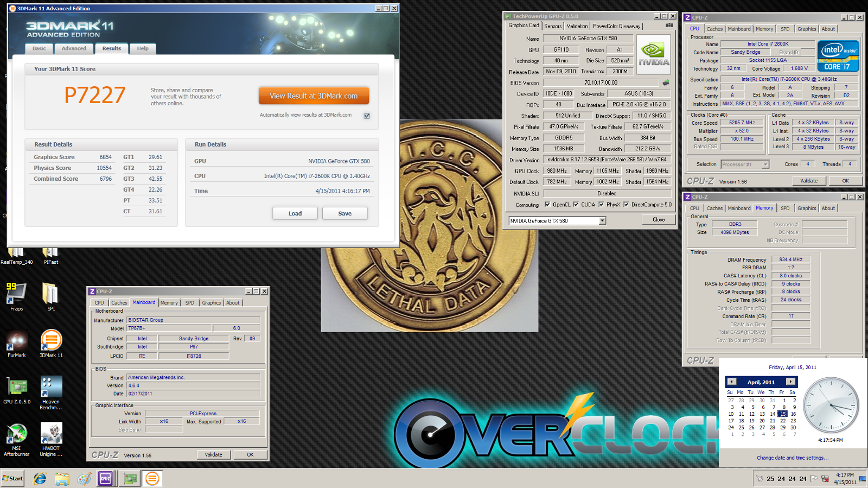The height and width of the screenshot is (488, 868).
Task: Toggle automatic result viewing at 3DMark.com
Action: (367, 116)
